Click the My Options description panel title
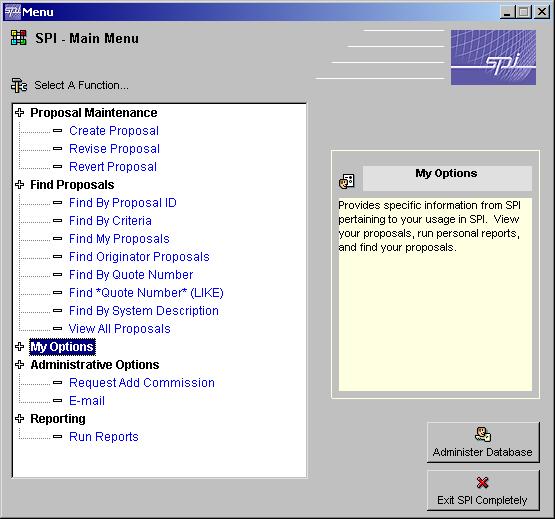The width and height of the screenshot is (555, 519). pos(447,178)
